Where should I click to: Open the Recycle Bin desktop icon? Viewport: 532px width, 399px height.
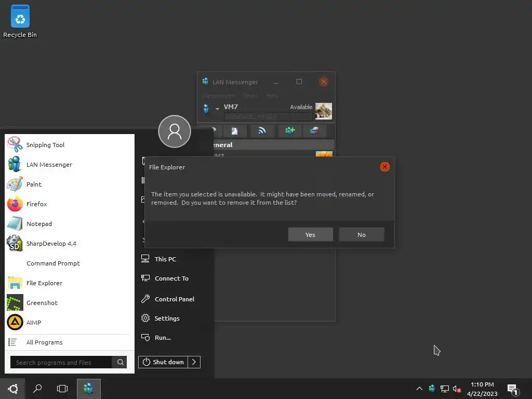(x=20, y=21)
